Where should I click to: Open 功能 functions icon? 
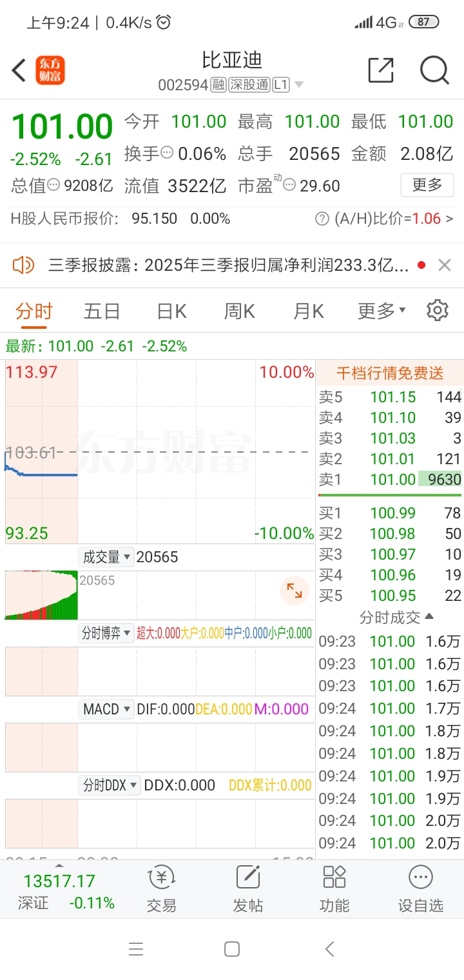334,889
